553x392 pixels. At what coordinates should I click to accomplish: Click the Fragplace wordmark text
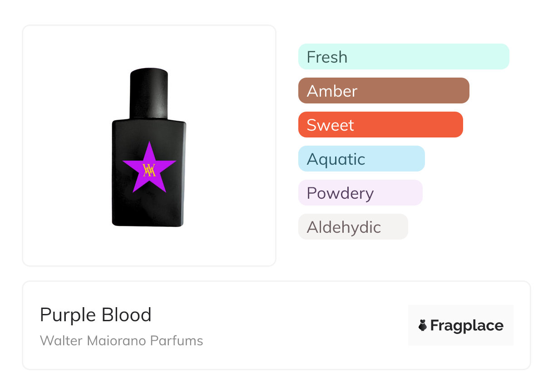click(467, 325)
